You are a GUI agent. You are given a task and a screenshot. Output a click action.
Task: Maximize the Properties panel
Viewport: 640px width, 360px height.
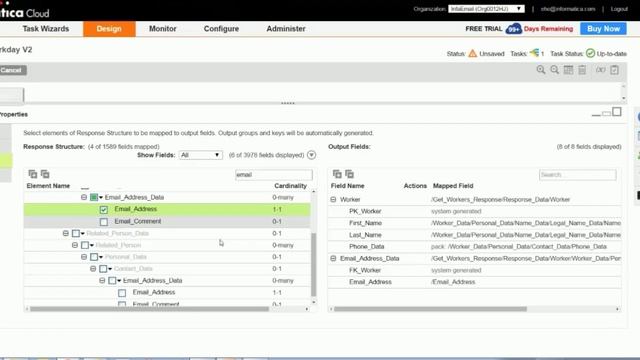[x=617, y=111]
